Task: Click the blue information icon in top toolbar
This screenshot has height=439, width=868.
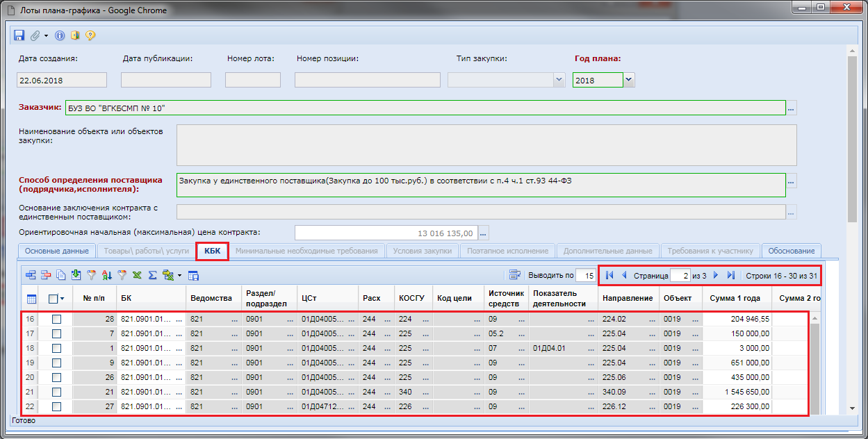Action: point(60,35)
